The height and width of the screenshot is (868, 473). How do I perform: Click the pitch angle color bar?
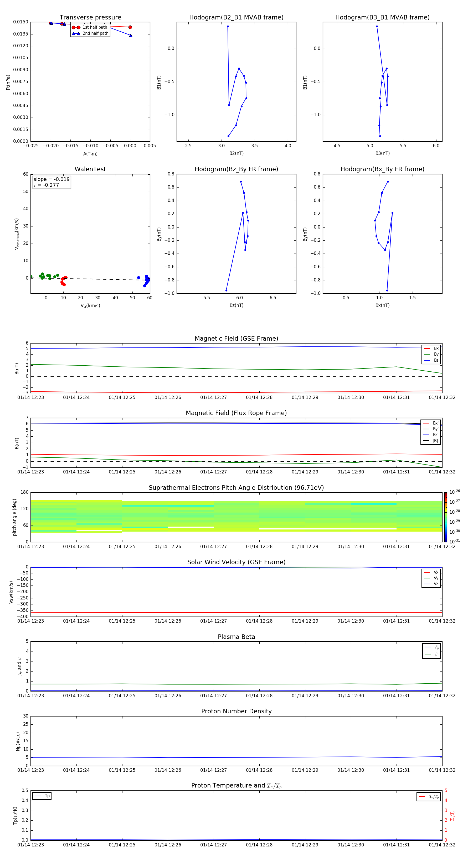point(445,517)
